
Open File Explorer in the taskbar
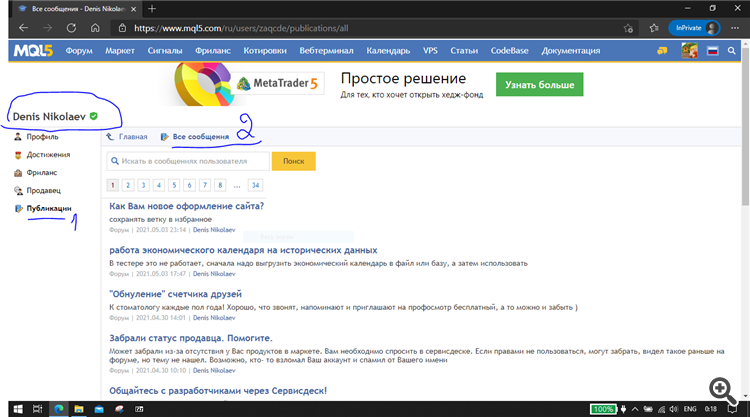78,409
